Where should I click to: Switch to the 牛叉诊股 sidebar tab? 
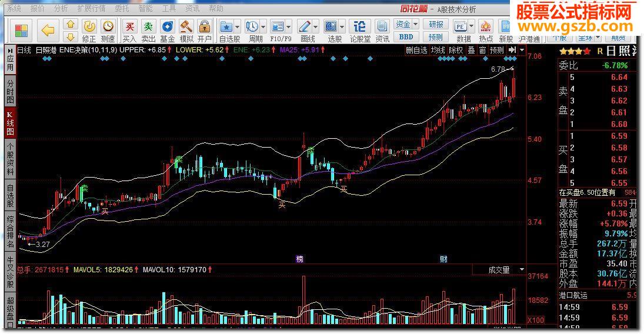[x=10, y=272]
